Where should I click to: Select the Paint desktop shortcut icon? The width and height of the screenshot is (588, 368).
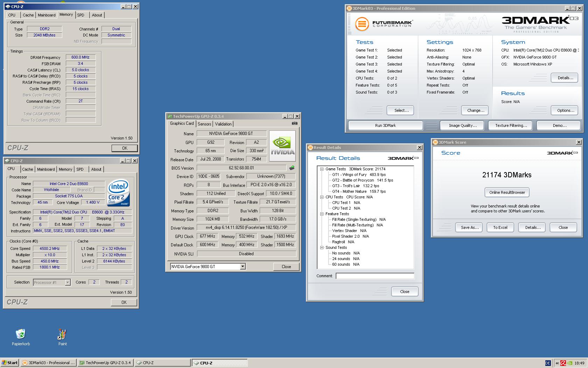[x=62, y=334]
